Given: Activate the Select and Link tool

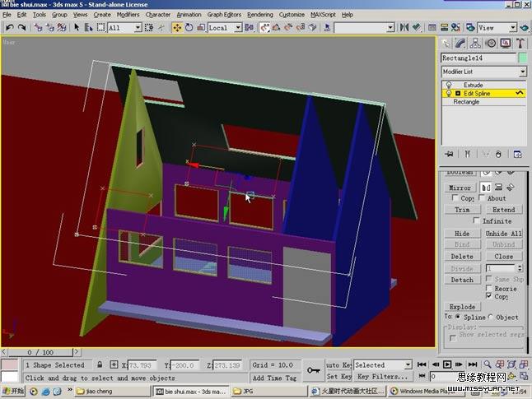Looking at the screenshot, I should tap(38, 27).
